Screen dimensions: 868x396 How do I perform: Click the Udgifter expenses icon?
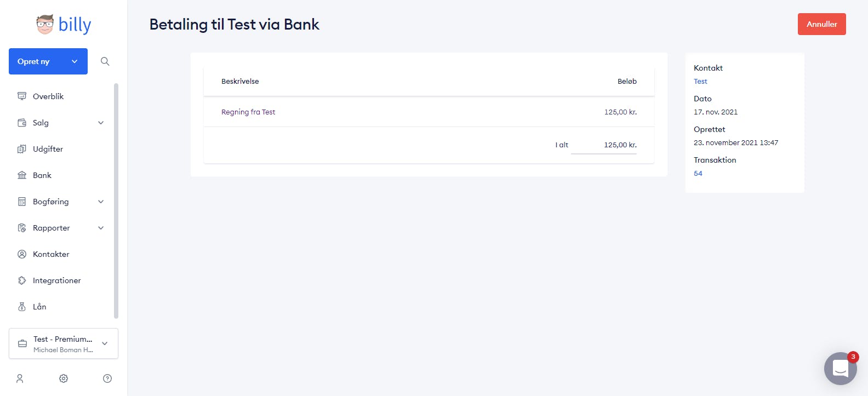(x=22, y=149)
